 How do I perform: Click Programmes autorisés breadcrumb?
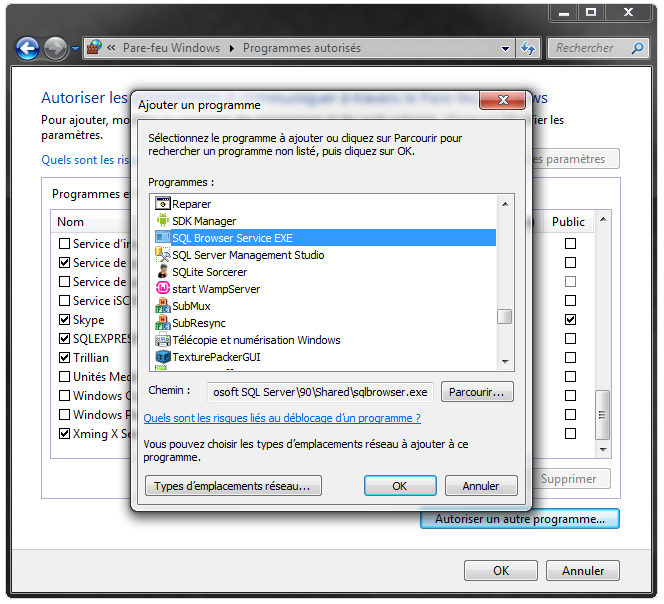[x=302, y=48]
